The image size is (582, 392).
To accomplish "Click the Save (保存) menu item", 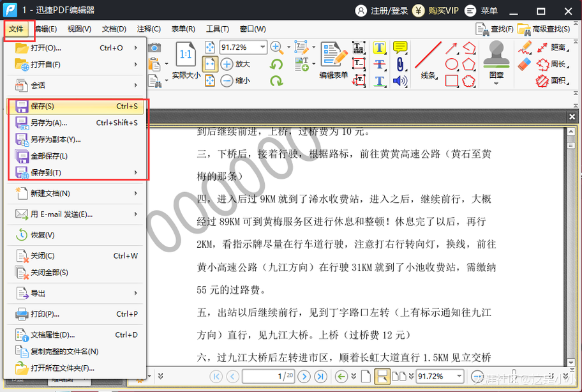I will [76, 106].
